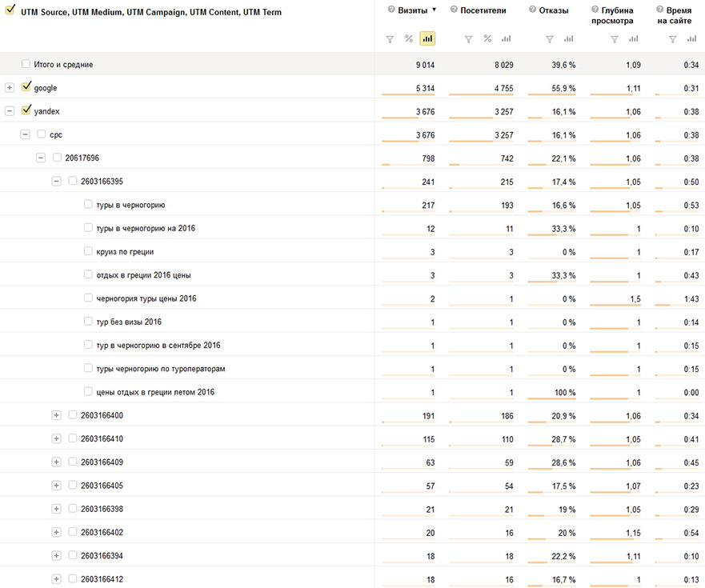The image size is (705, 588).
Task: Click highlighted bar chart icon under Визиты
Action: click(x=427, y=38)
